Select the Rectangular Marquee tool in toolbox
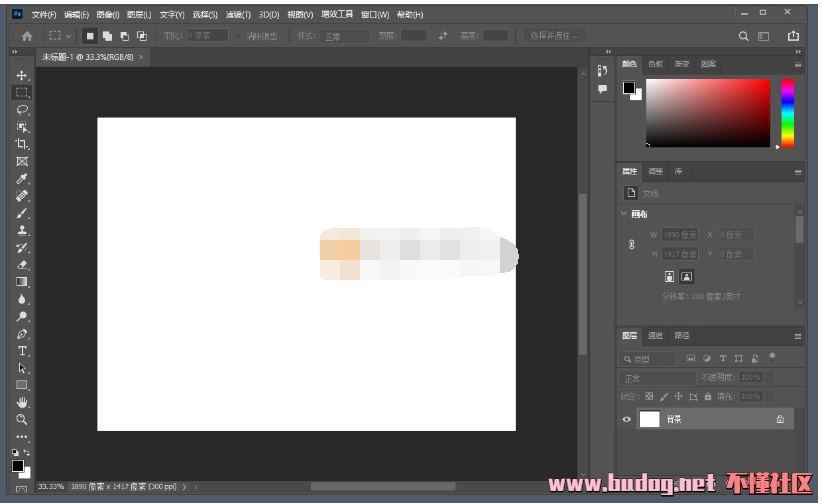This screenshot has height=504, width=822. 21,92
